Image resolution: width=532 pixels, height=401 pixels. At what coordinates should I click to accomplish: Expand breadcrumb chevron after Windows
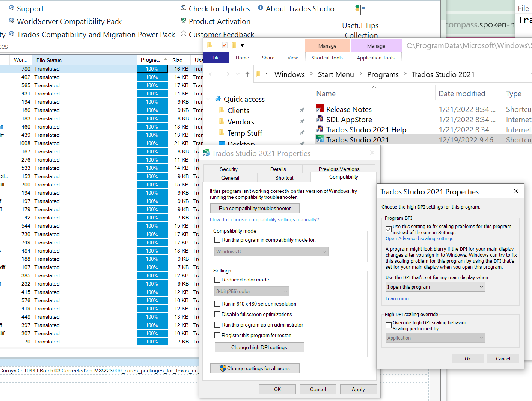[312, 74]
